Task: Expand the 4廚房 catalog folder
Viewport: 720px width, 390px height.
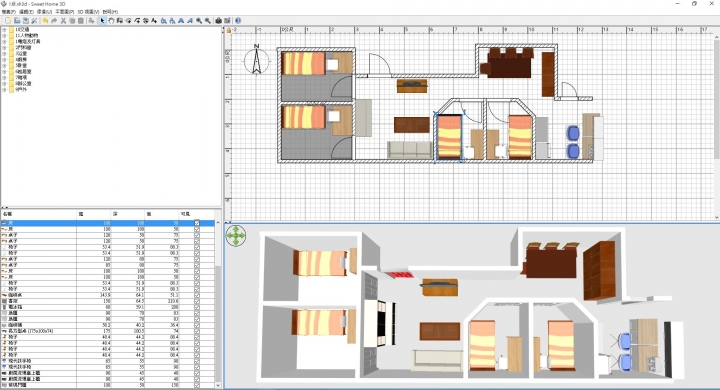Action: coord(4,59)
